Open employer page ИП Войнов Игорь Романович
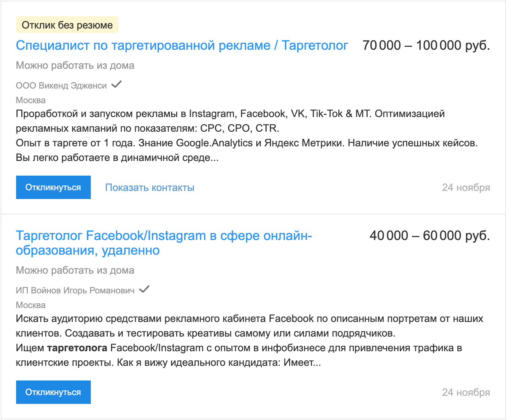 point(75,290)
